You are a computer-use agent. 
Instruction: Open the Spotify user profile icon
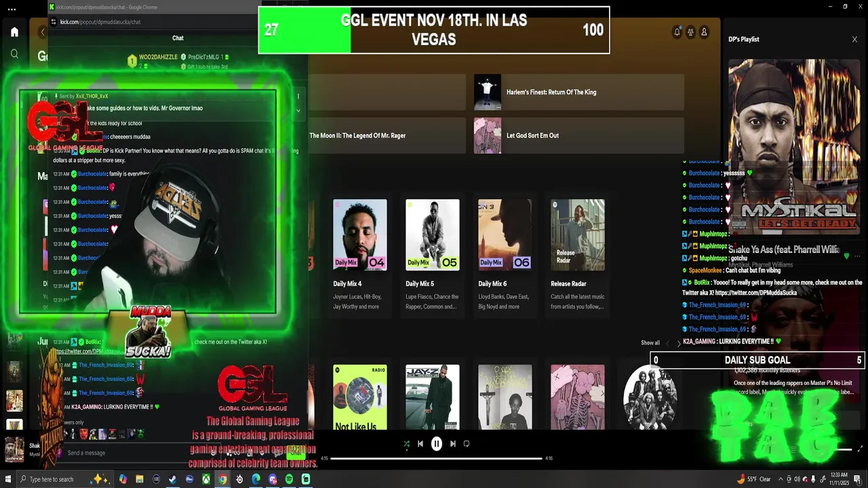click(x=704, y=32)
